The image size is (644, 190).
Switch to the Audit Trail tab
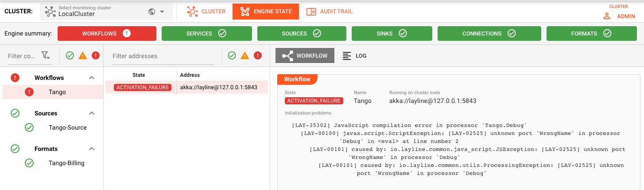point(330,12)
